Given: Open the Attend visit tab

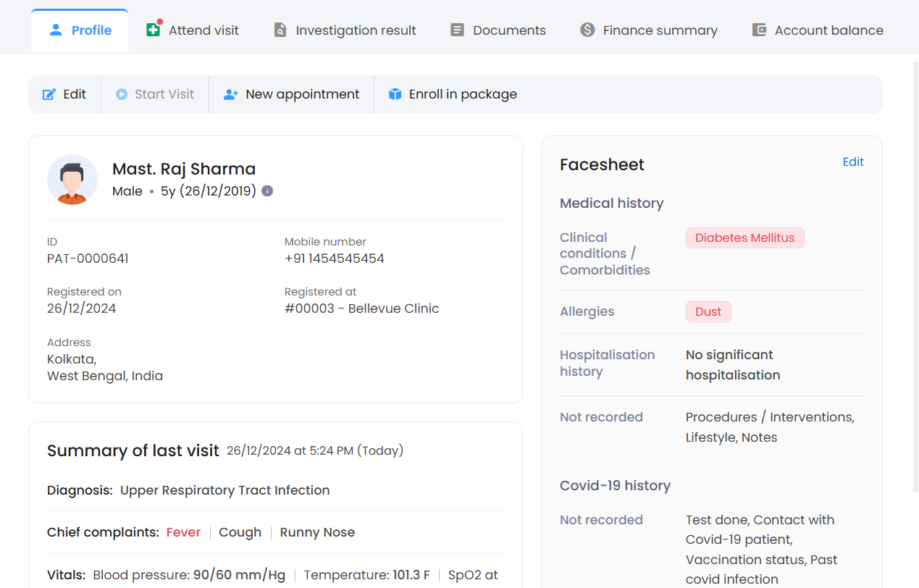Looking at the screenshot, I should coord(203,30).
